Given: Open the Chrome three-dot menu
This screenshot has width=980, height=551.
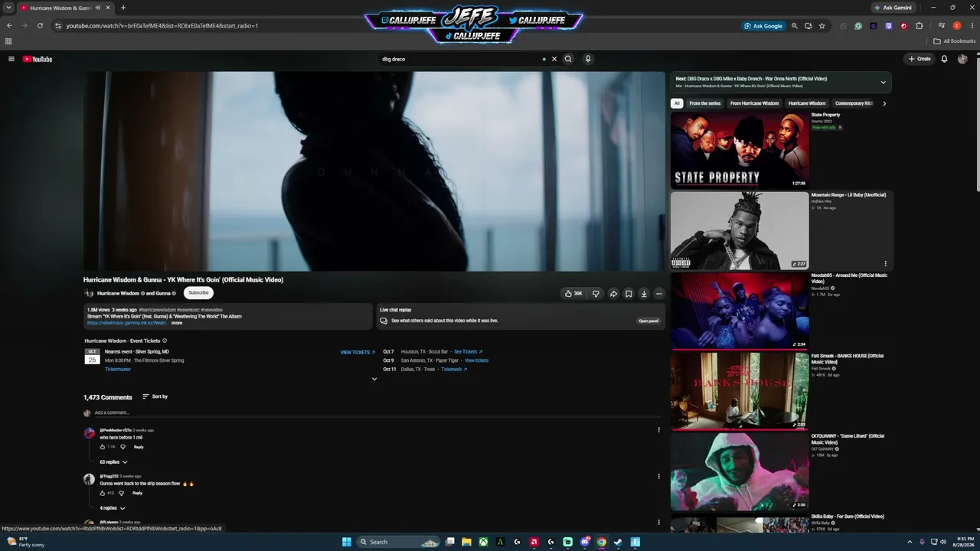Looking at the screenshot, I should [x=972, y=26].
